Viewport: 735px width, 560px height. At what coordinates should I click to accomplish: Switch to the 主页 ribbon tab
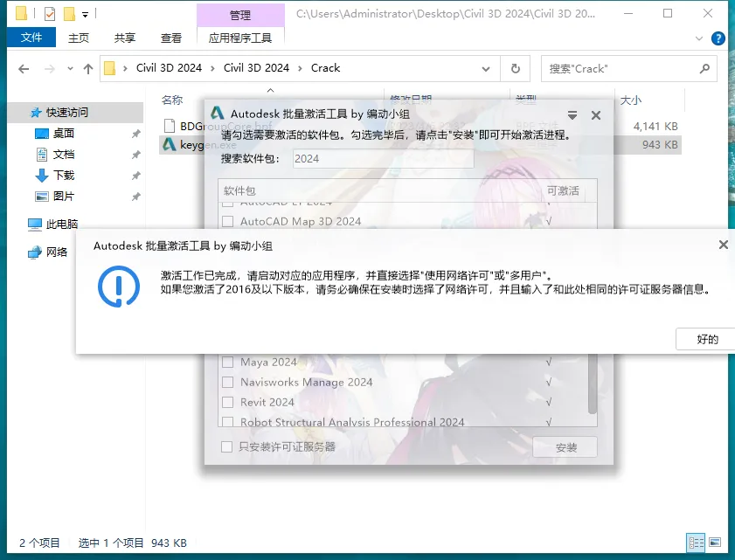[x=79, y=38]
